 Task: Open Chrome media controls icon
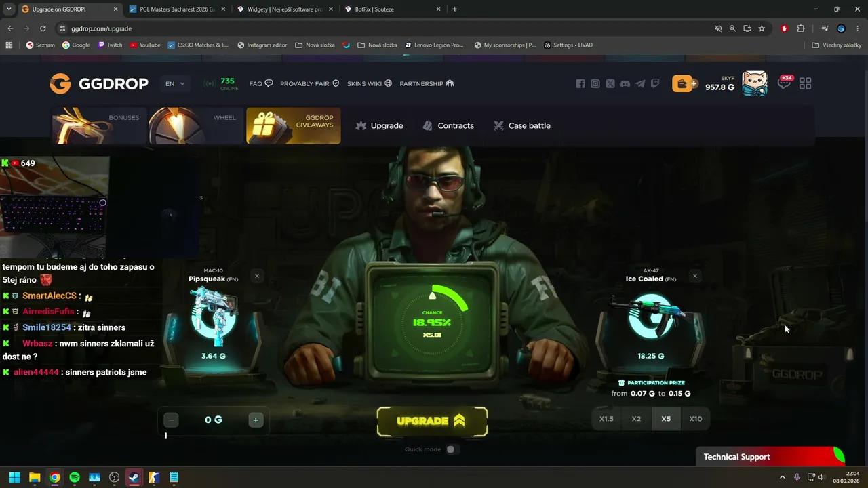[x=825, y=28]
